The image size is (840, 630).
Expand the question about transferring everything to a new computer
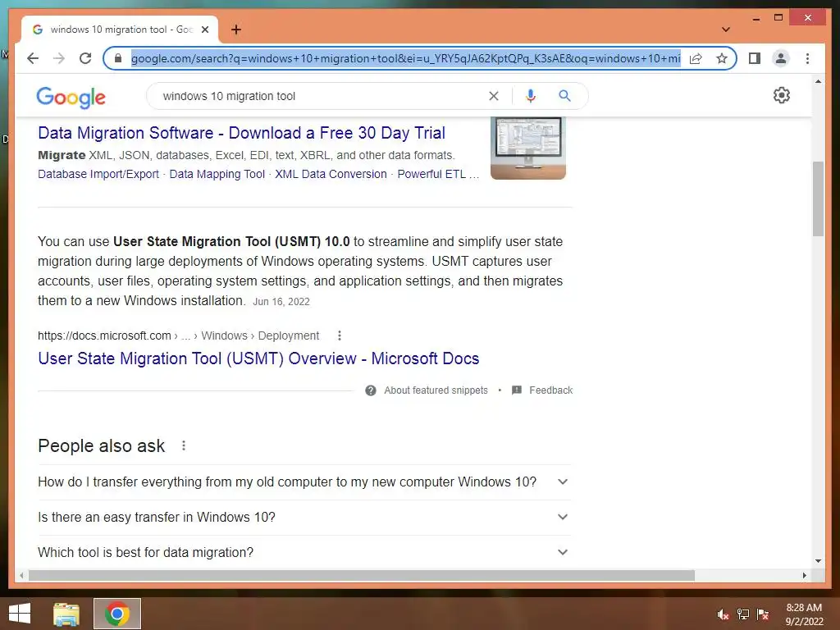[x=304, y=482]
